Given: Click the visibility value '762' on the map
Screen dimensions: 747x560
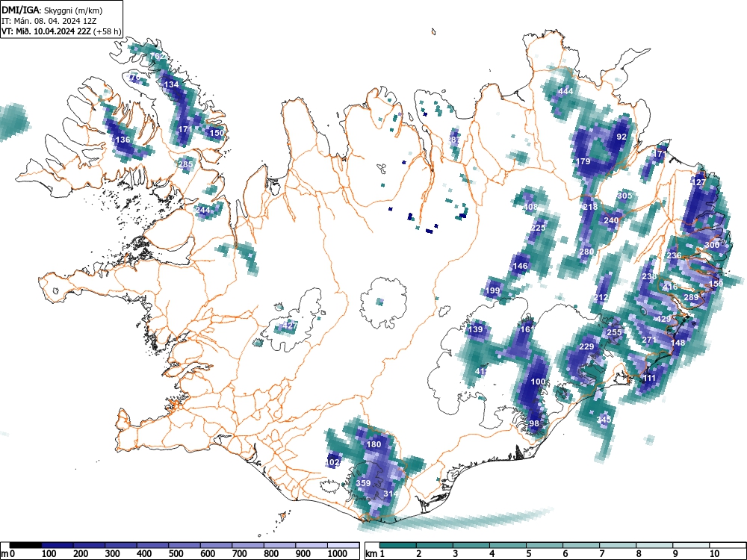Looking at the screenshot, I should pos(157,56).
